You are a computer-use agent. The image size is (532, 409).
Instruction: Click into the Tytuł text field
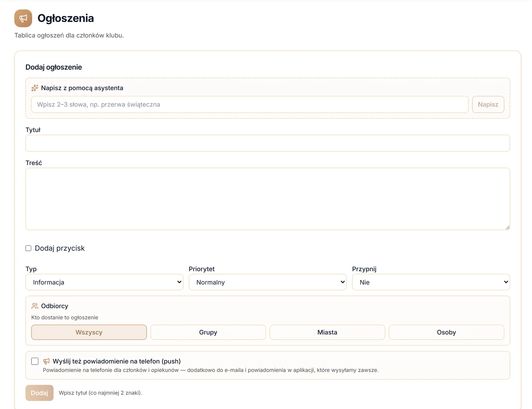click(268, 143)
